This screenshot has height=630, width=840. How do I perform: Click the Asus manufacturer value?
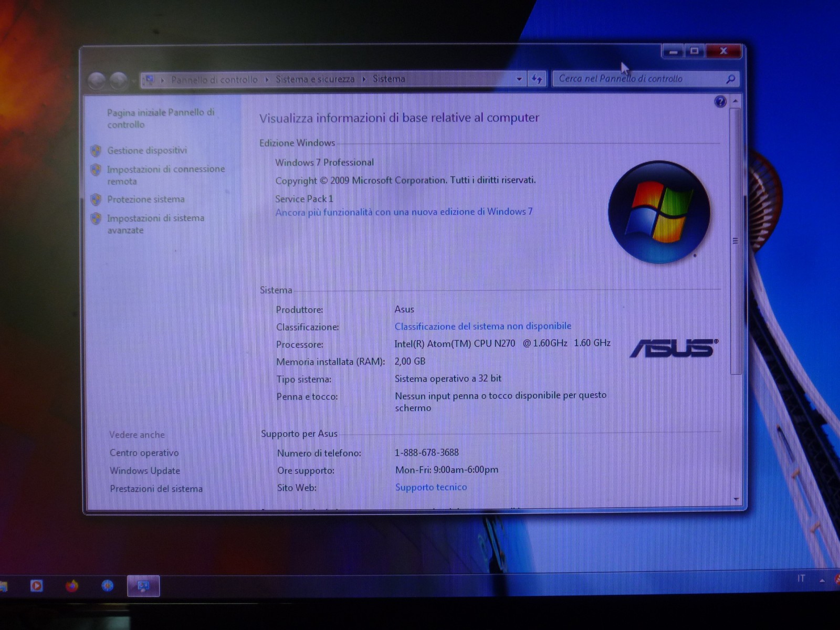404,309
